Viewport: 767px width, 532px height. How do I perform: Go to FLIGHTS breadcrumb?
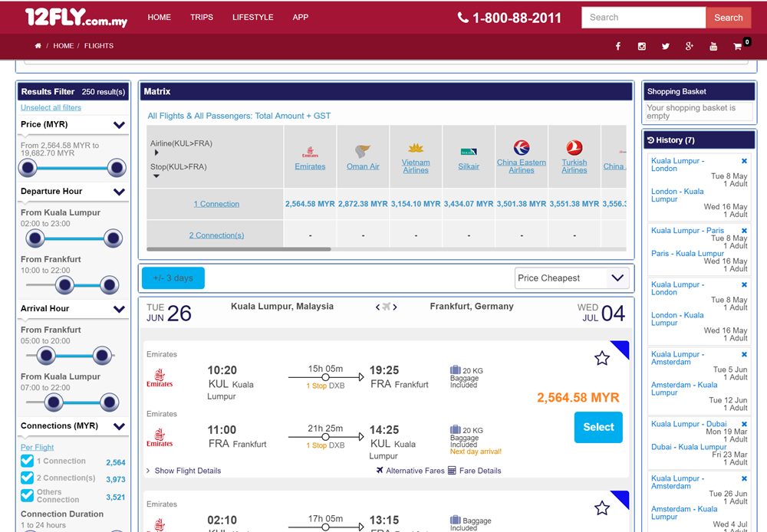pos(99,45)
